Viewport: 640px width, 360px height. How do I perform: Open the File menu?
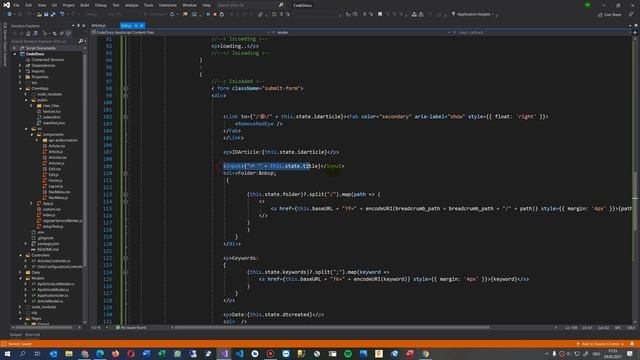[x=16, y=5]
